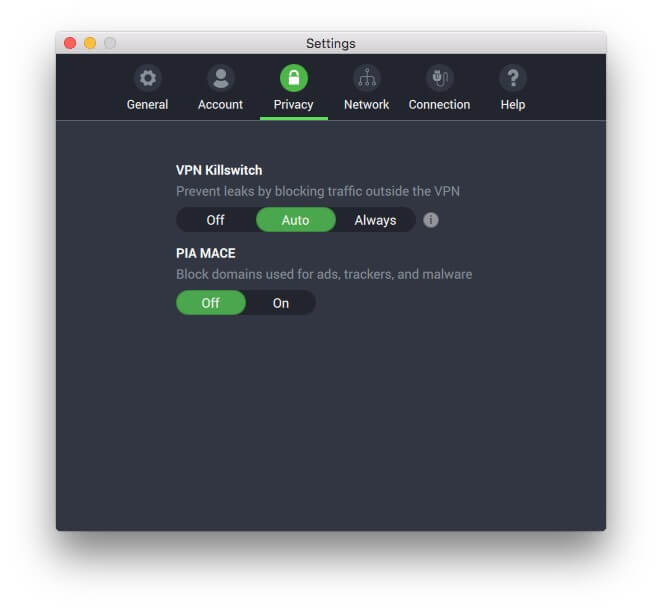Select the green Privacy lock icon
Image resolution: width=662 pixels, height=611 pixels.
coord(294,78)
